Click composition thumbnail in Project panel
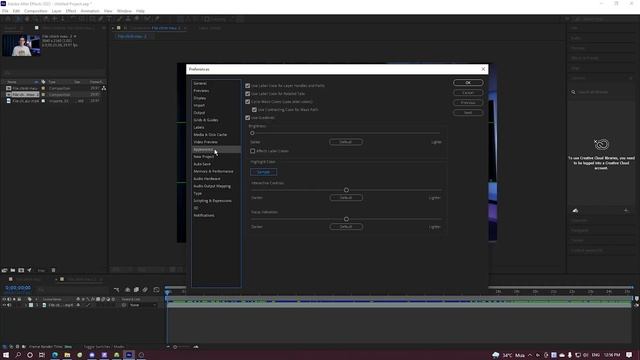This screenshot has width=640, height=360. coord(21,45)
